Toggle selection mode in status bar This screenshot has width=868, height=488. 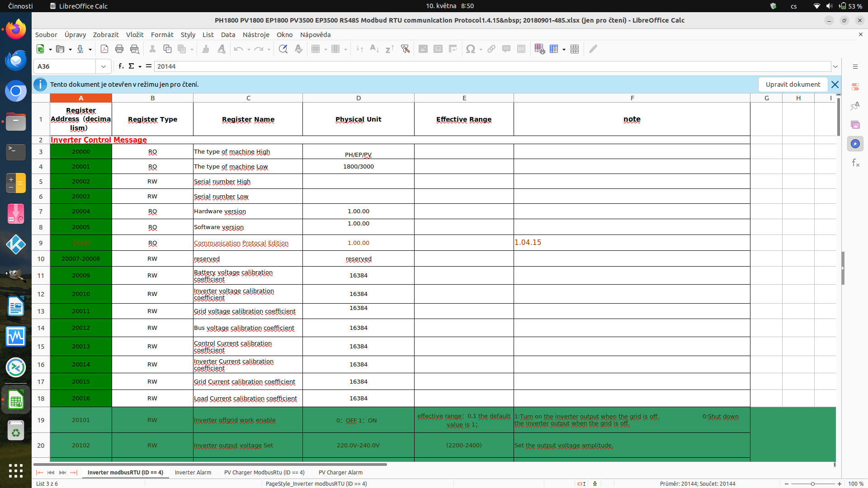[581, 483]
